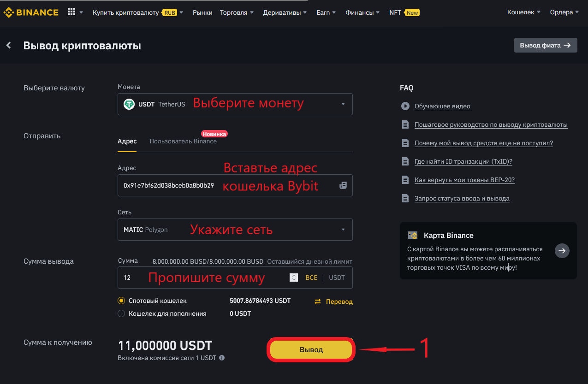Click the amount stepper arrows
The image size is (588, 384).
point(293,278)
